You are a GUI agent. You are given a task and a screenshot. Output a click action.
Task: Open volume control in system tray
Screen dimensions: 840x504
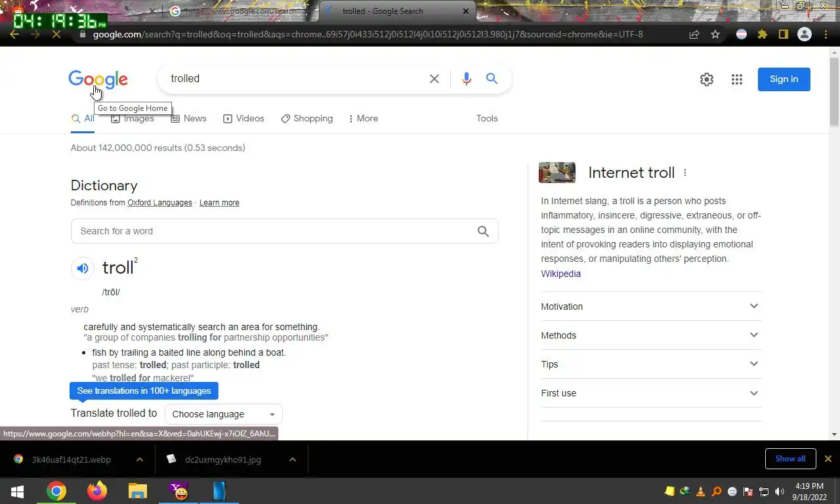(x=780, y=492)
